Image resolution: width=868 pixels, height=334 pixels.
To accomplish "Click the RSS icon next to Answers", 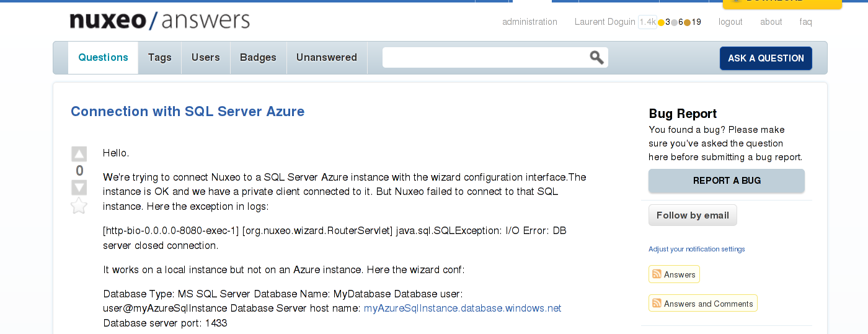I will pyautogui.click(x=657, y=274).
